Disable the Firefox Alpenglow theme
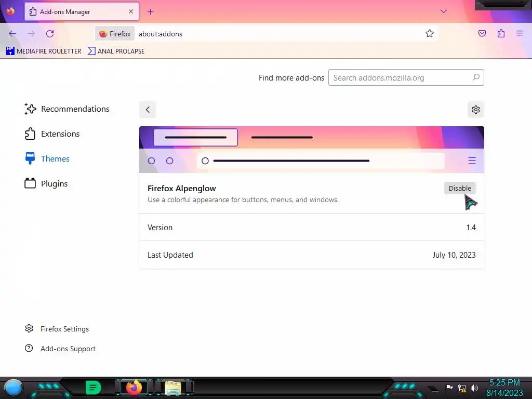The width and height of the screenshot is (532, 399). pos(460,188)
